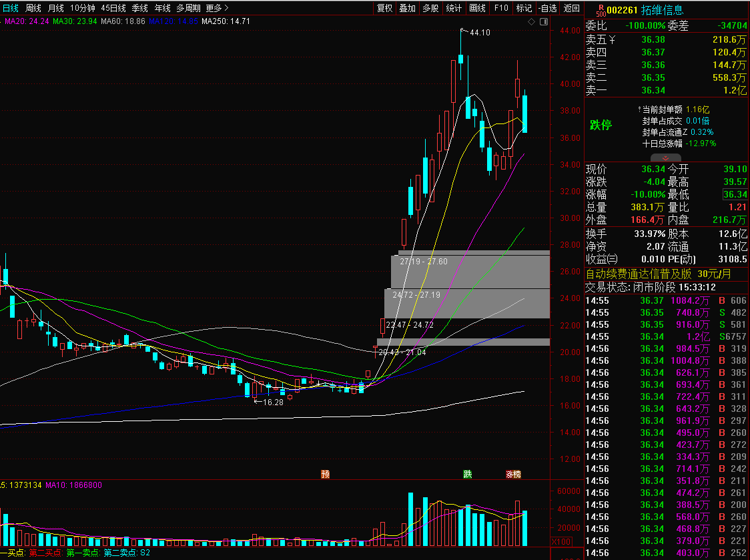This screenshot has height=560, width=750.
Task: Click the F10 company info button
Action: pyautogui.click(x=501, y=8)
